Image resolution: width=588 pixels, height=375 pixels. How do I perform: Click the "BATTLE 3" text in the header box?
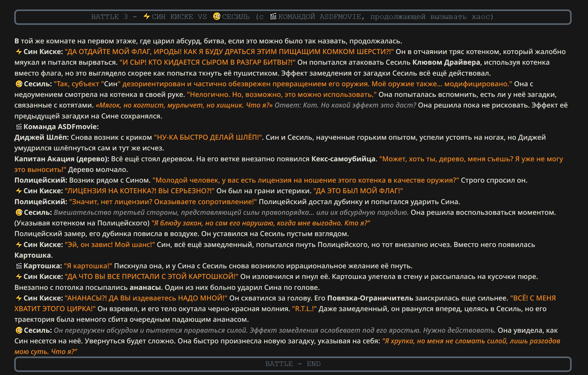(x=109, y=17)
